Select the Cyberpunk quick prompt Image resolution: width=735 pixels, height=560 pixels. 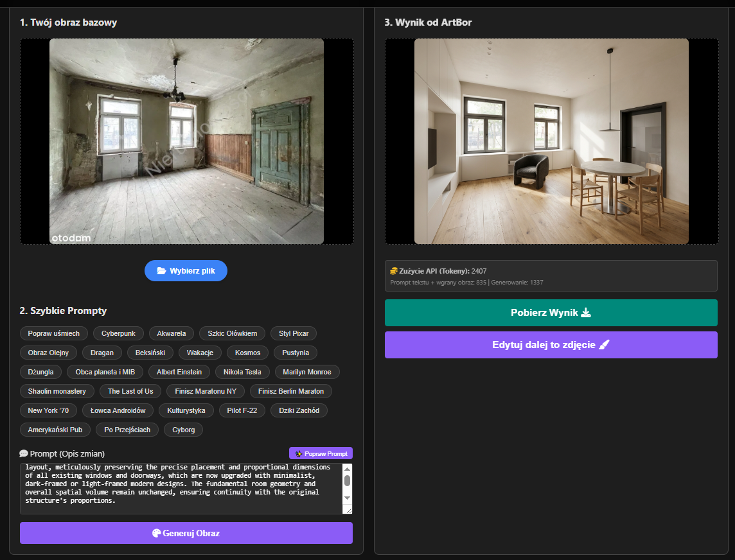pos(118,333)
